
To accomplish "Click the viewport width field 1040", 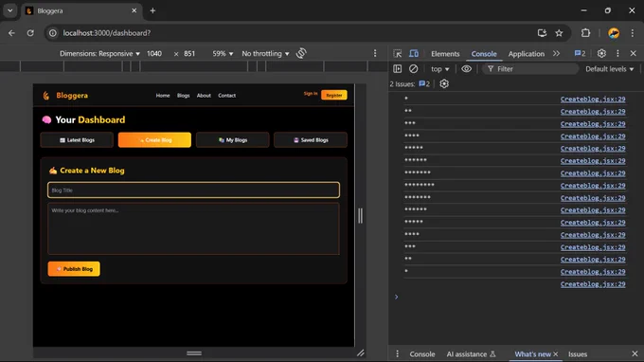I will [154, 53].
